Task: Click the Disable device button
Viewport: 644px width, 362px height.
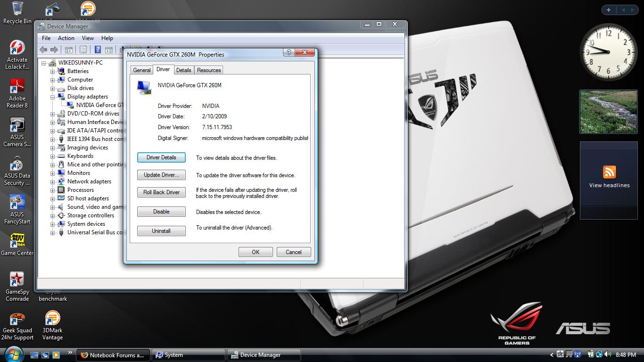Action: click(161, 212)
